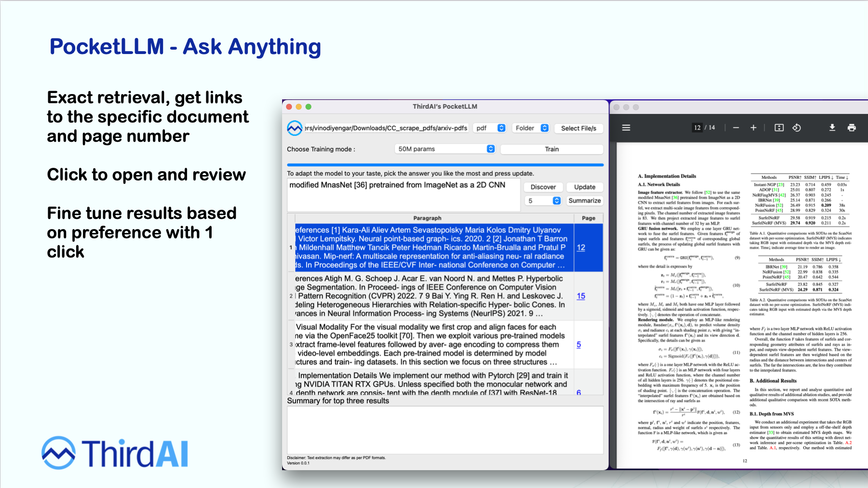
Task: Open page 12 link in first result
Action: click(x=581, y=247)
